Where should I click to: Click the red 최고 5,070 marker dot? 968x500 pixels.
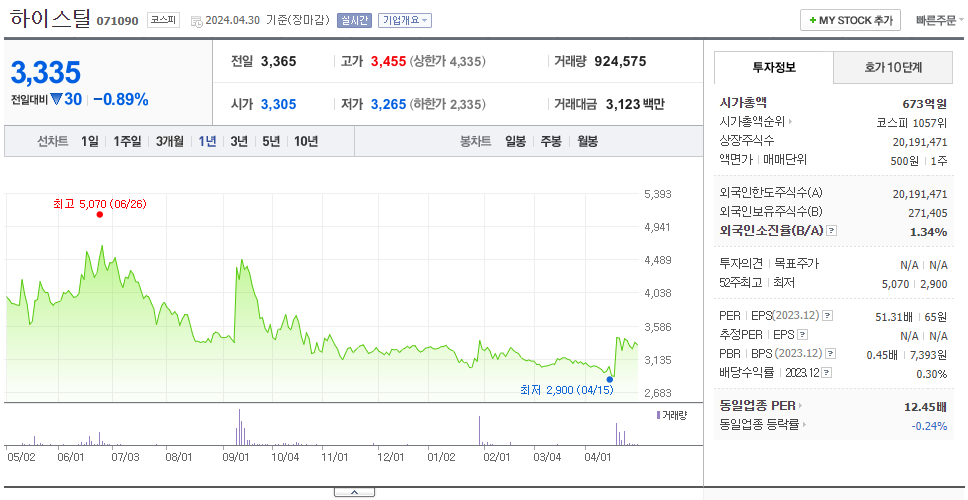click(100, 215)
